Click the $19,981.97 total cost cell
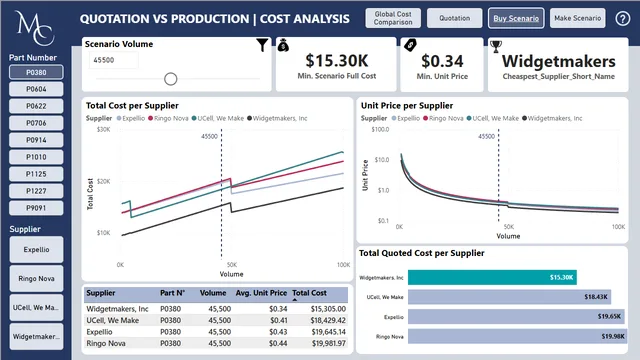 [x=329, y=343]
